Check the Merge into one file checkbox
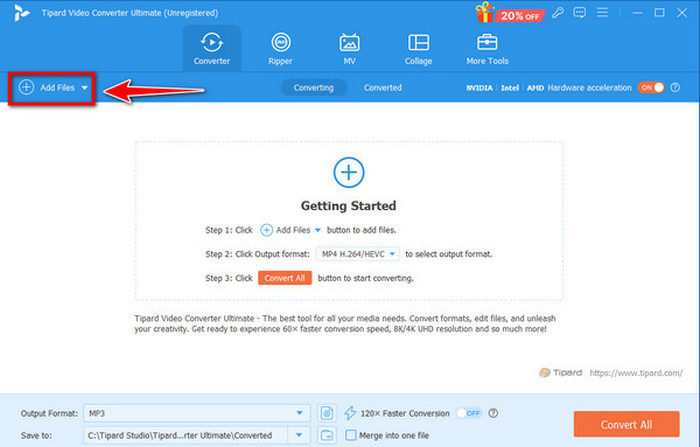The height and width of the screenshot is (447, 700). point(351,435)
